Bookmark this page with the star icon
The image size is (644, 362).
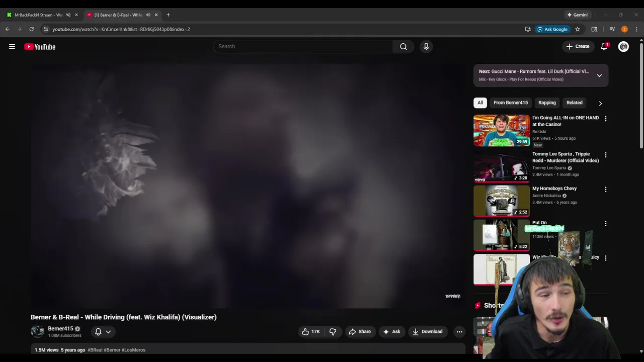pos(578,29)
